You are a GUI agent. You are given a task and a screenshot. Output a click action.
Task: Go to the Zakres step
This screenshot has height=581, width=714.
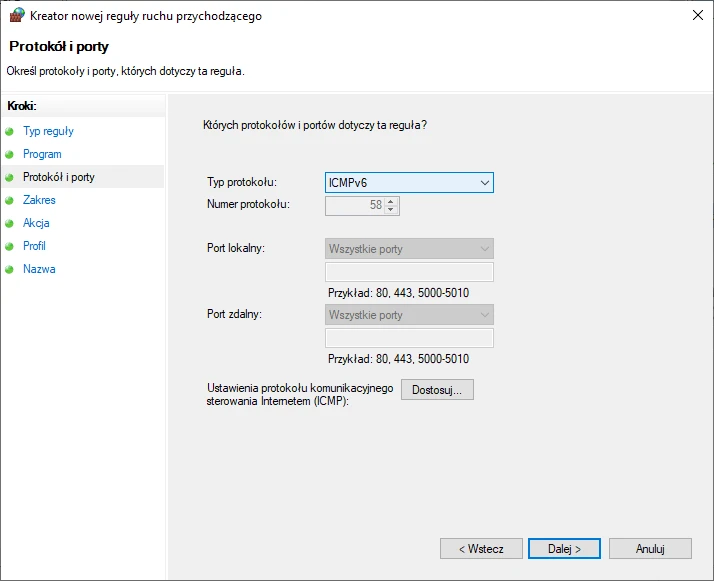click(39, 200)
